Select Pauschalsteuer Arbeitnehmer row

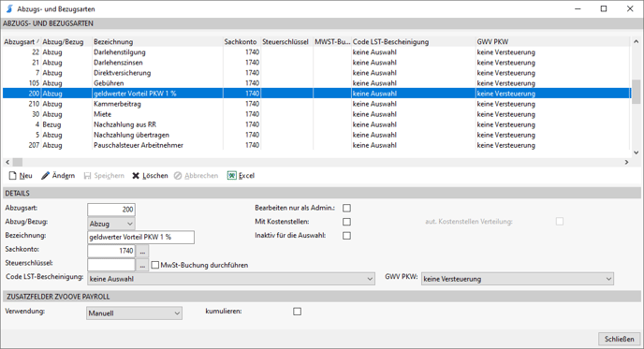point(316,145)
